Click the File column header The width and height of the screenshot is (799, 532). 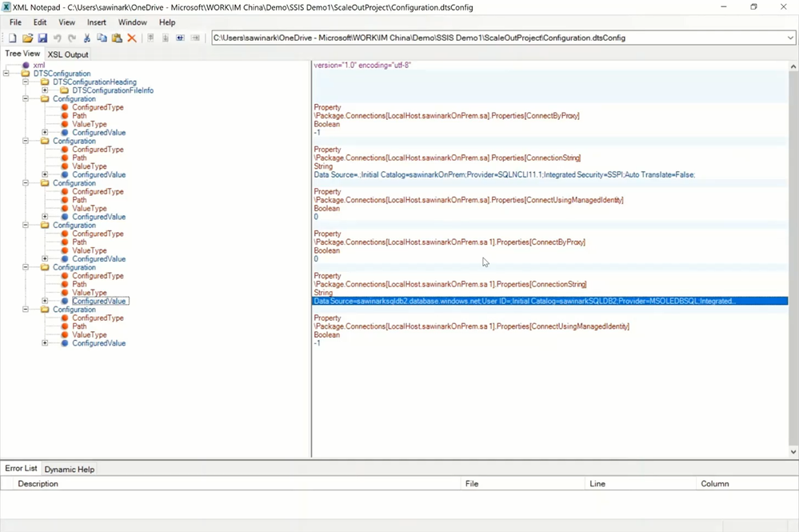(523, 483)
